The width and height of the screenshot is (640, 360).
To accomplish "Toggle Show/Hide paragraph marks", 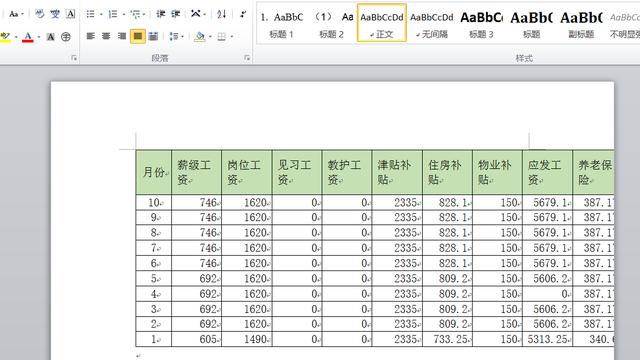I will (243, 14).
